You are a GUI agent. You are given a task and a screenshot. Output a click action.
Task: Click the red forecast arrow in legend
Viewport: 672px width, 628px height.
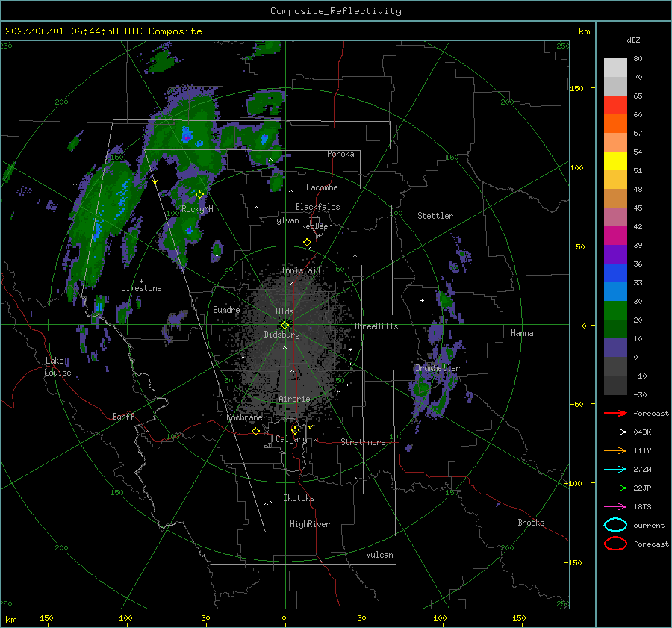click(x=615, y=413)
